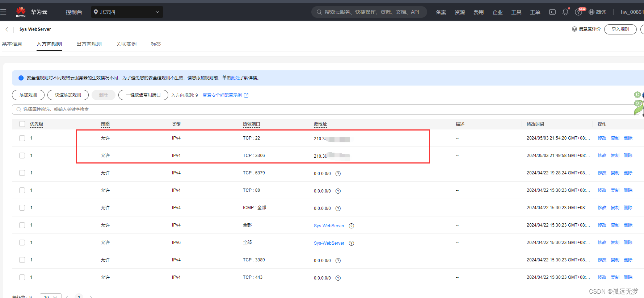Click help icon next to TCP 6379 source

coord(338,174)
